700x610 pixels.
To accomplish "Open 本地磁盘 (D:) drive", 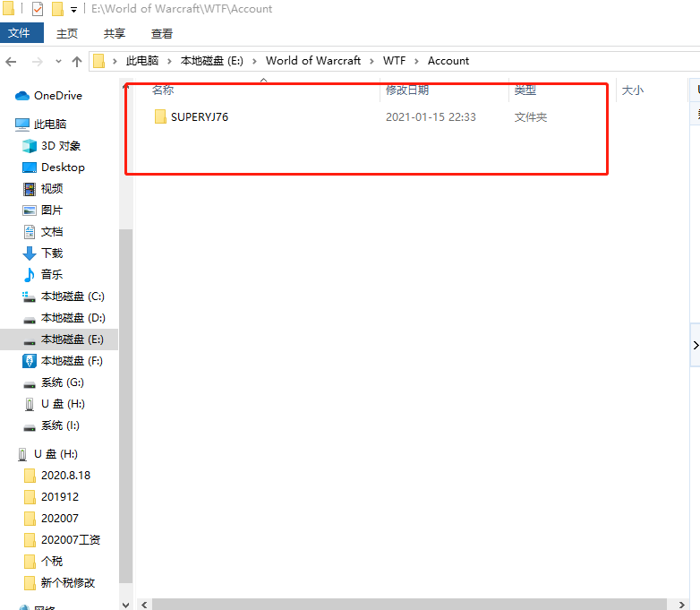I will coord(73,318).
